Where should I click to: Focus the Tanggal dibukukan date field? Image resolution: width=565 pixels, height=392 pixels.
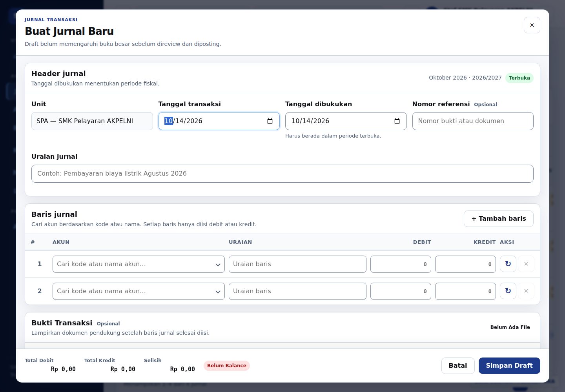coord(346,121)
